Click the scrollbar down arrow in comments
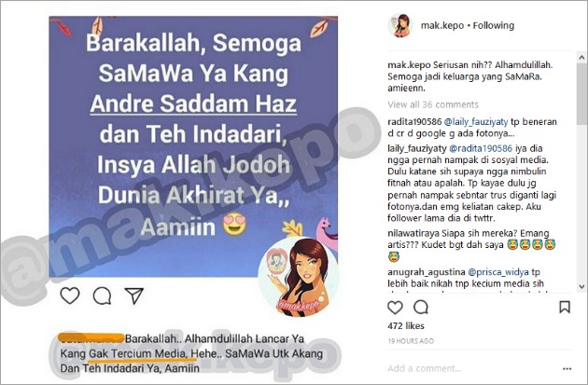The height and width of the screenshot is (385, 588). pos(581,287)
